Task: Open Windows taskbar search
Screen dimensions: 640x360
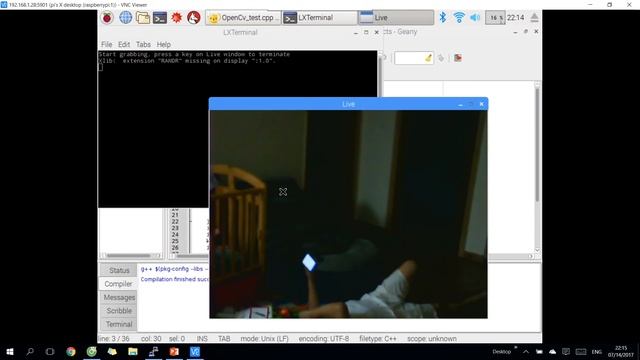Action: coord(30,351)
